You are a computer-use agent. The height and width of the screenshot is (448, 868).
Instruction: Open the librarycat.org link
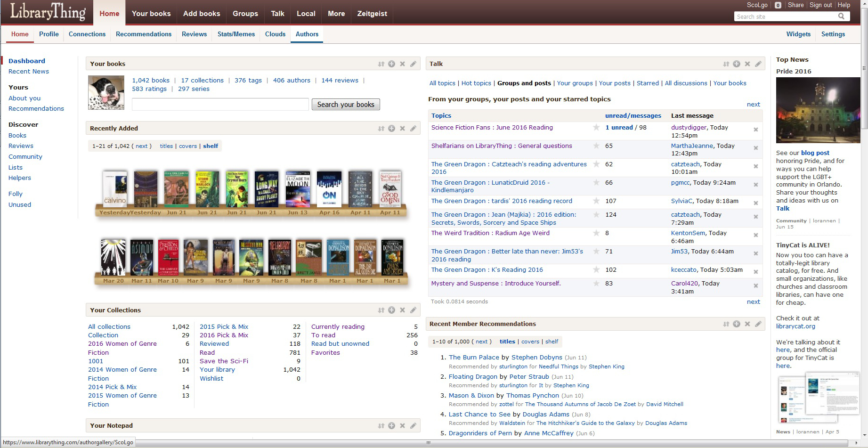point(795,326)
